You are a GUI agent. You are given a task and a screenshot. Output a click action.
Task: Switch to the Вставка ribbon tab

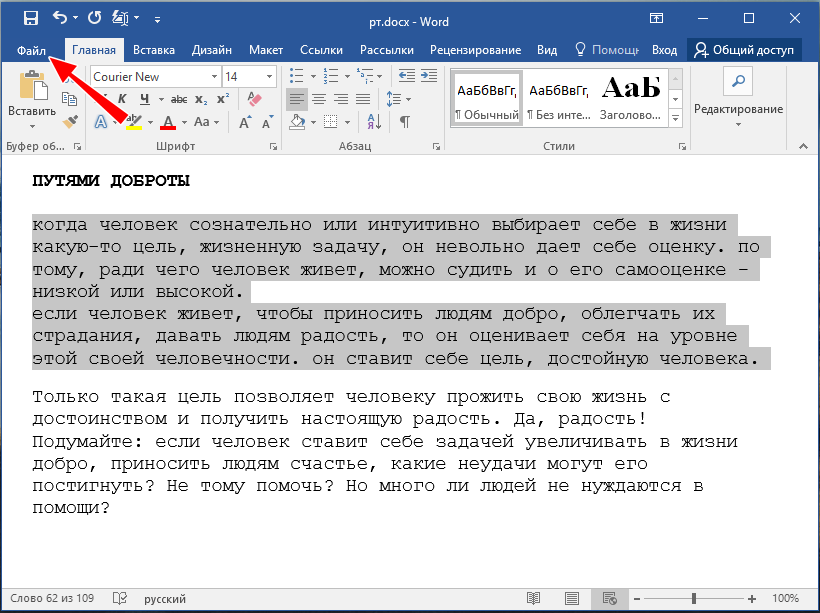(154, 50)
